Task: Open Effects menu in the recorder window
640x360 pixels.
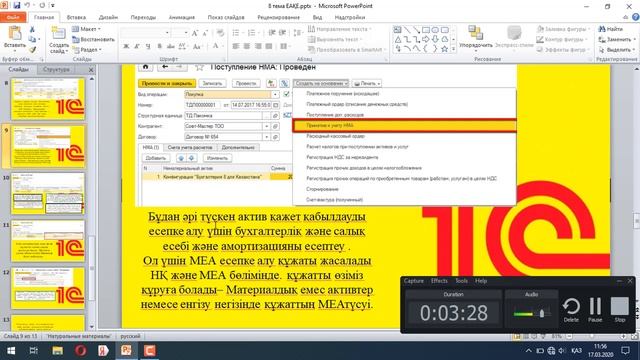Action: (x=439, y=281)
